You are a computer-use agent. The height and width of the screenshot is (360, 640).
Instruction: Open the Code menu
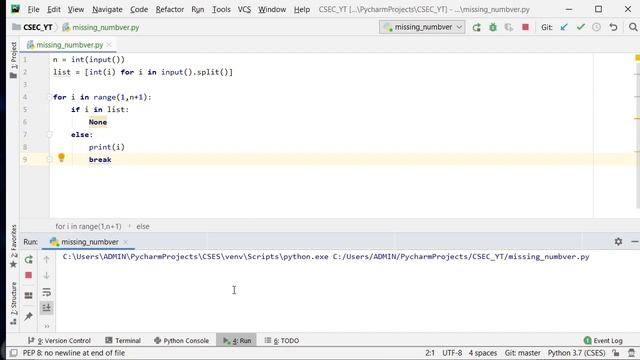tap(139, 9)
